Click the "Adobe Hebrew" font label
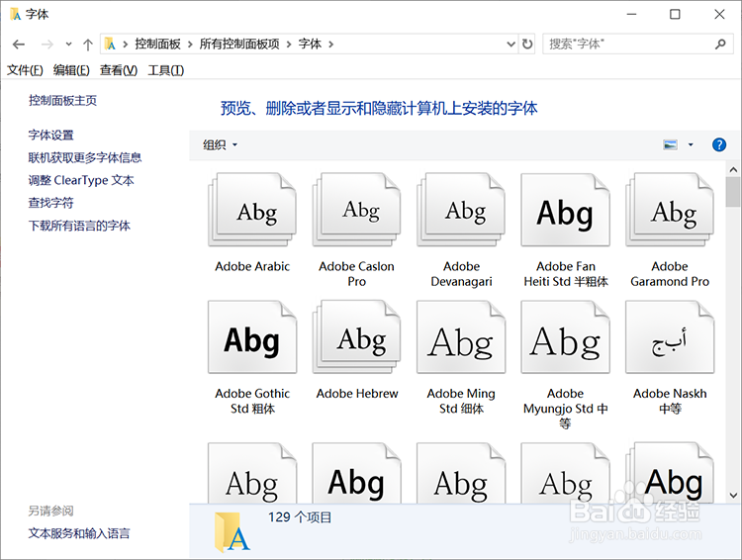742x560 pixels. [357, 394]
